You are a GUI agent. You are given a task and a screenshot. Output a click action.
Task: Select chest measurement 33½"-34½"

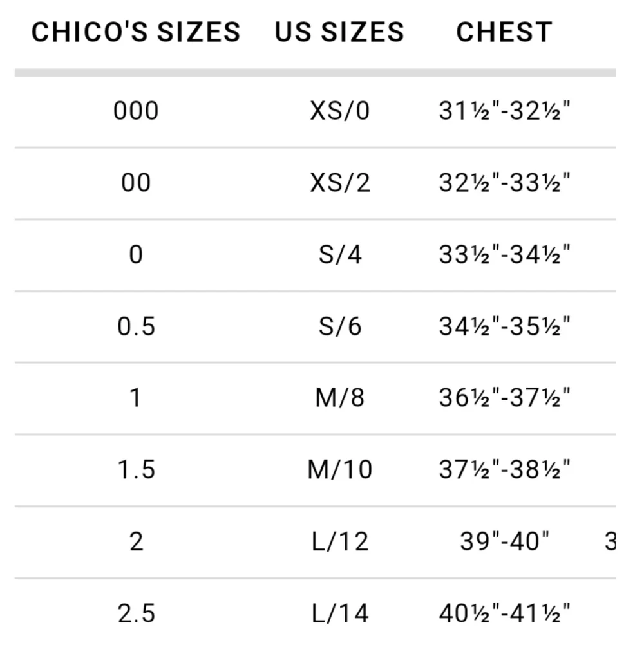[x=504, y=254]
